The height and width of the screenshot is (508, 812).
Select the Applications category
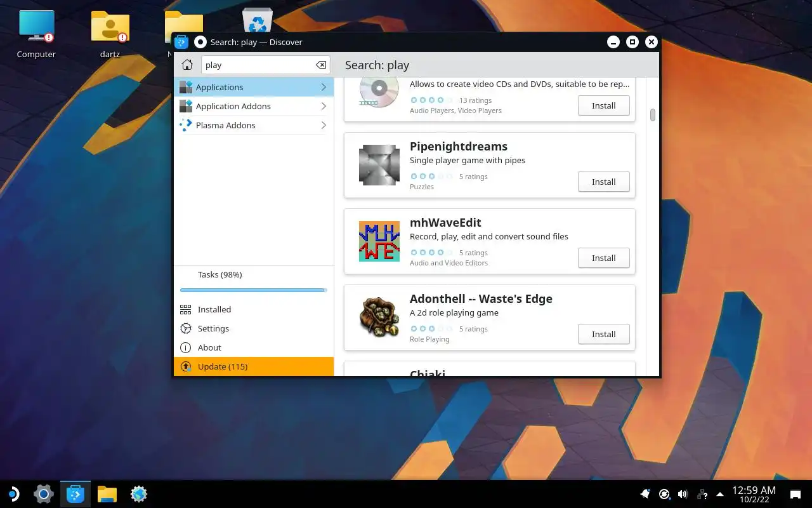click(254, 87)
